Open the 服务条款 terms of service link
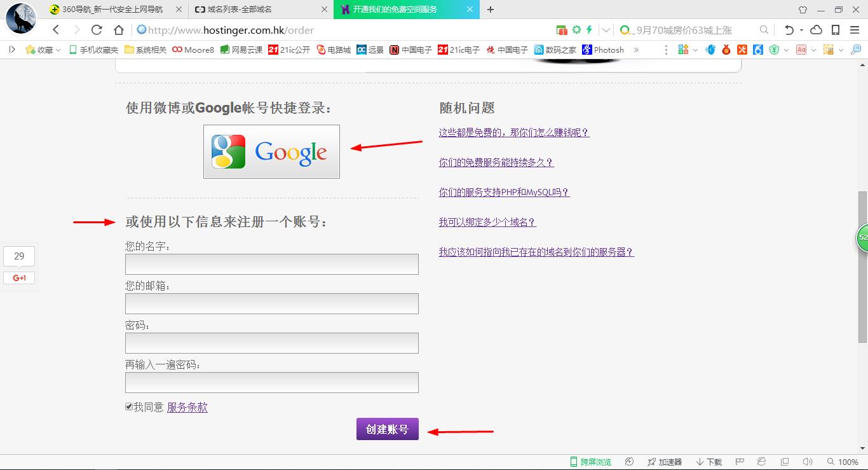This screenshot has height=470, width=868. pos(187,407)
